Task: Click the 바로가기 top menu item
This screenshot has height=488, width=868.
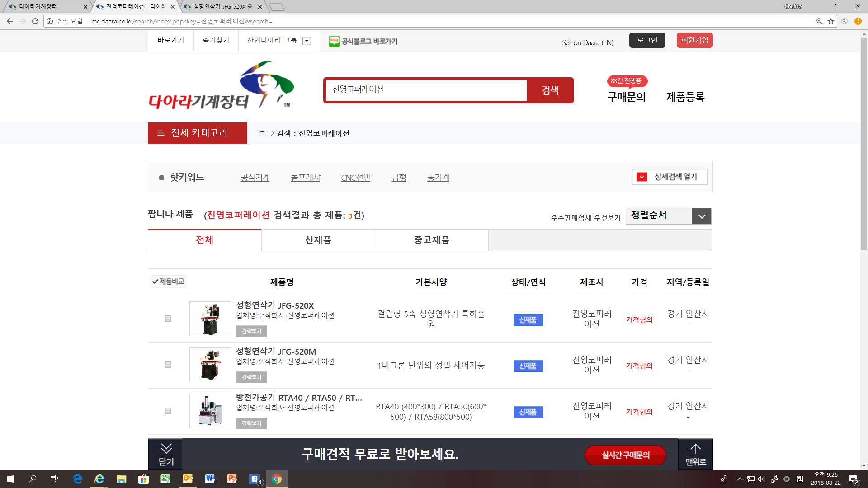Action: 171,41
